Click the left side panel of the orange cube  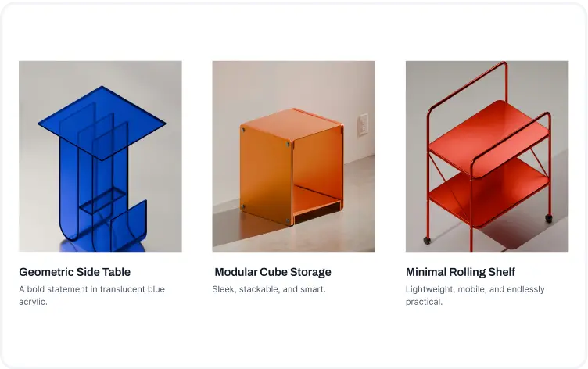[267, 174]
